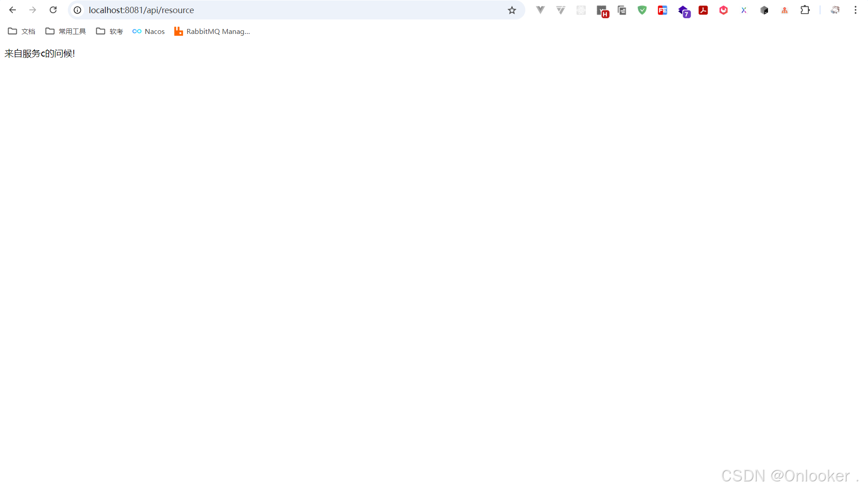Click the browser back arrow
868x490 pixels.
click(x=12, y=10)
